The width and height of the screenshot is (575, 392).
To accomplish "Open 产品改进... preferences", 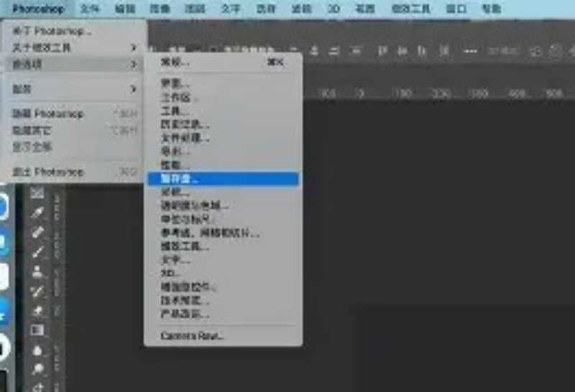I will tap(223, 314).
